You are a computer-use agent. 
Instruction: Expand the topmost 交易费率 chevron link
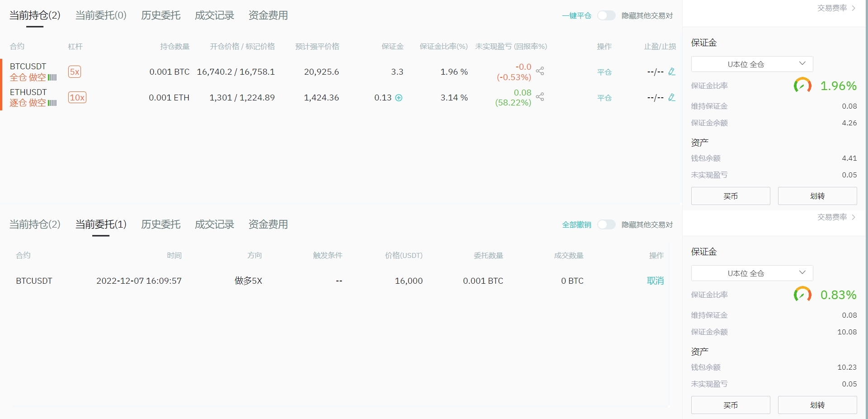[x=836, y=8]
